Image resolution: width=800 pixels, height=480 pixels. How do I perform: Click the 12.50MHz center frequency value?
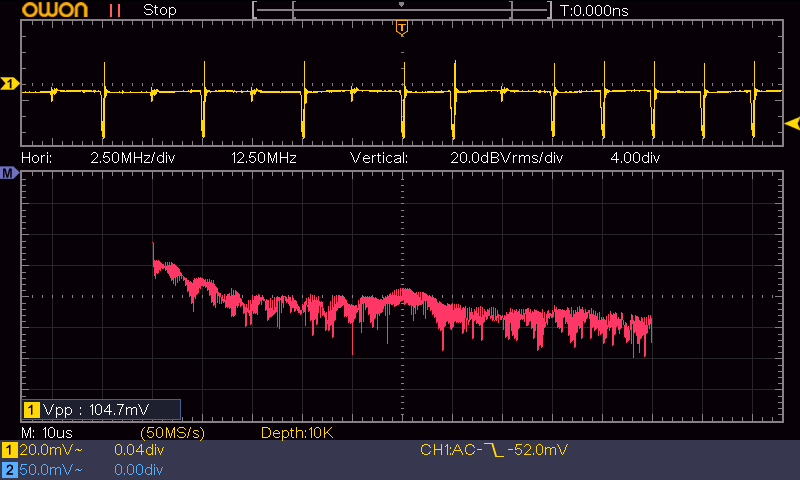point(264,158)
